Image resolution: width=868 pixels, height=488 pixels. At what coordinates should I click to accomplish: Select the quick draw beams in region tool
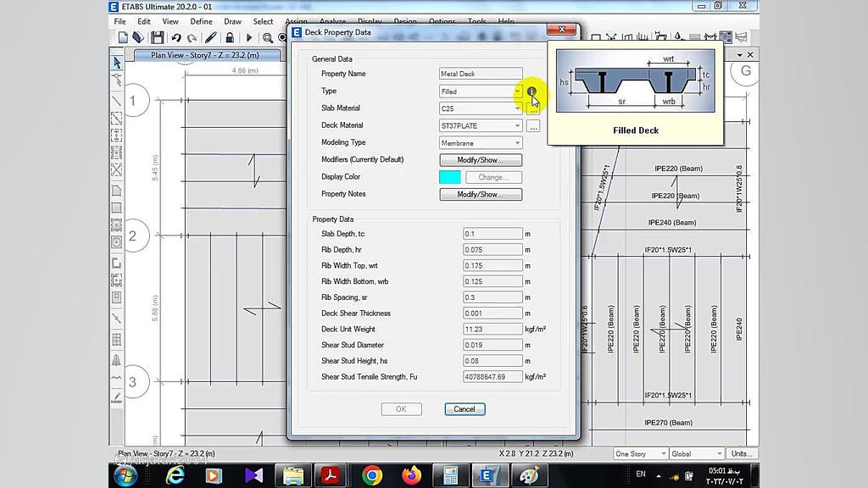[117, 119]
